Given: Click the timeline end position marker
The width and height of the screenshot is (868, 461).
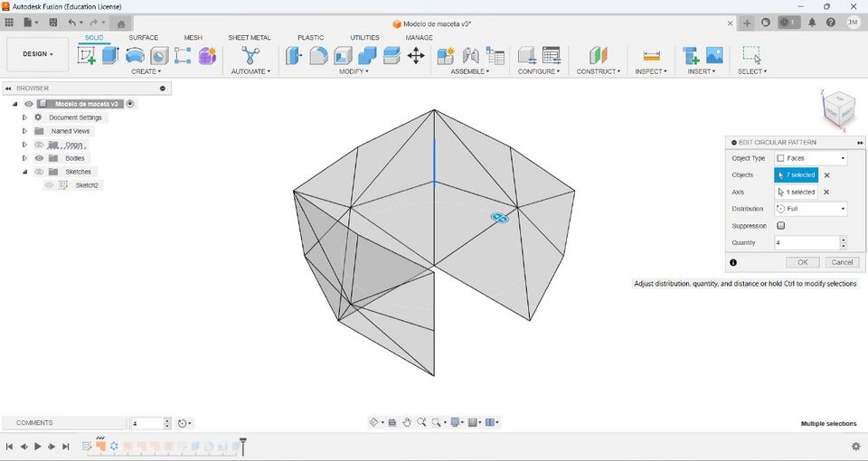Looking at the screenshot, I should point(242,446).
